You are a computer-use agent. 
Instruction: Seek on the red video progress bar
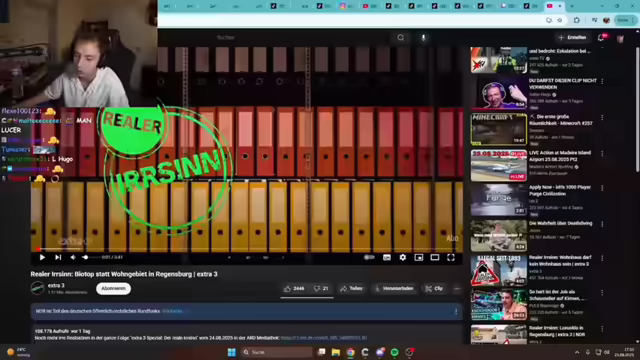pyautogui.click(x=247, y=249)
